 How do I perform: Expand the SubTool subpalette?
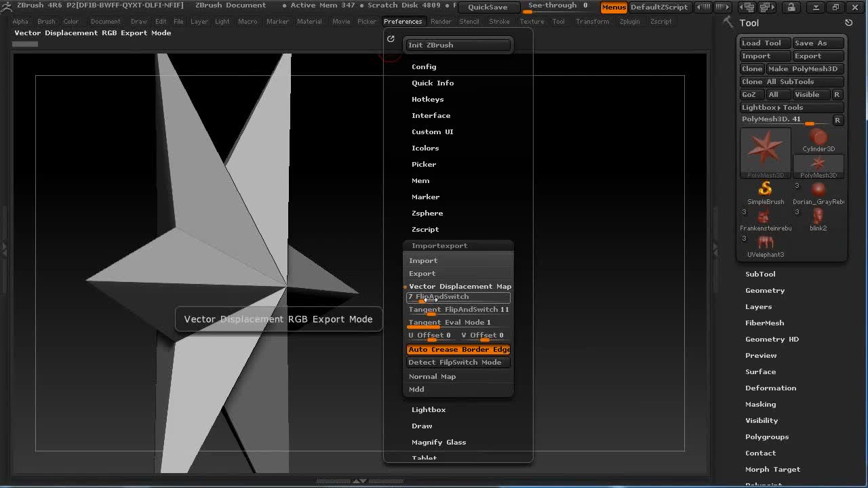click(x=760, y=274)
